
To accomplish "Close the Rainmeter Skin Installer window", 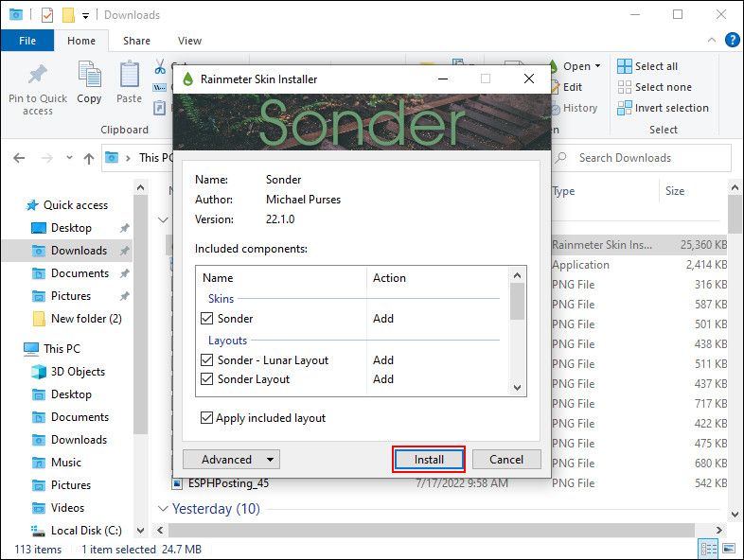I will click(529, 79).
